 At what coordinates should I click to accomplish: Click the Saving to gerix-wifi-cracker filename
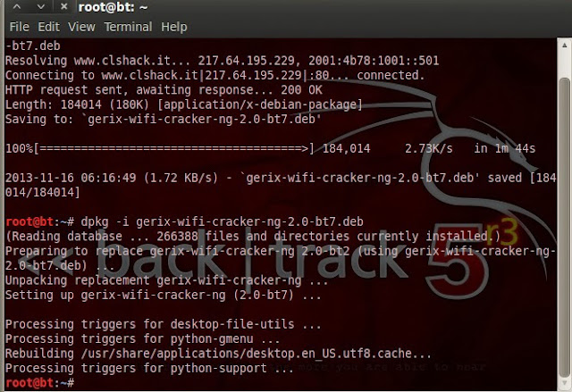[x=201, y=119]
